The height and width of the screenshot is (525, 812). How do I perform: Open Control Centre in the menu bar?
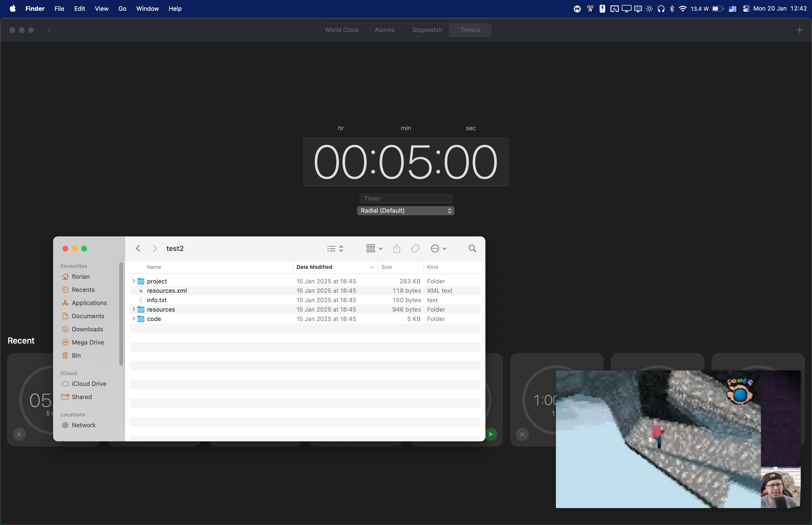746,8
